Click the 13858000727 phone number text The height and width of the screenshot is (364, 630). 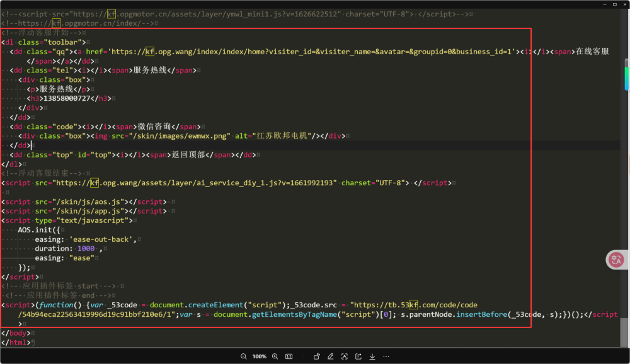67,98
